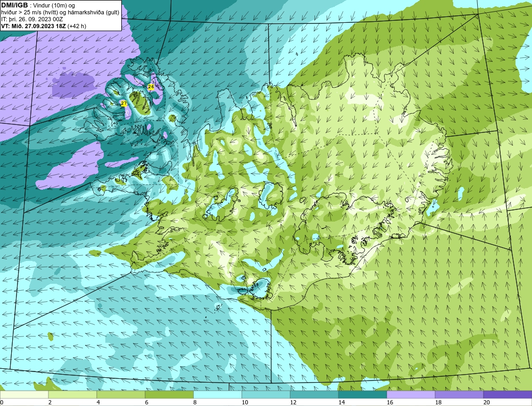Click the scale label 18
Screen dimensions: 532x406
pyautogui.click(x=438, y=402)
